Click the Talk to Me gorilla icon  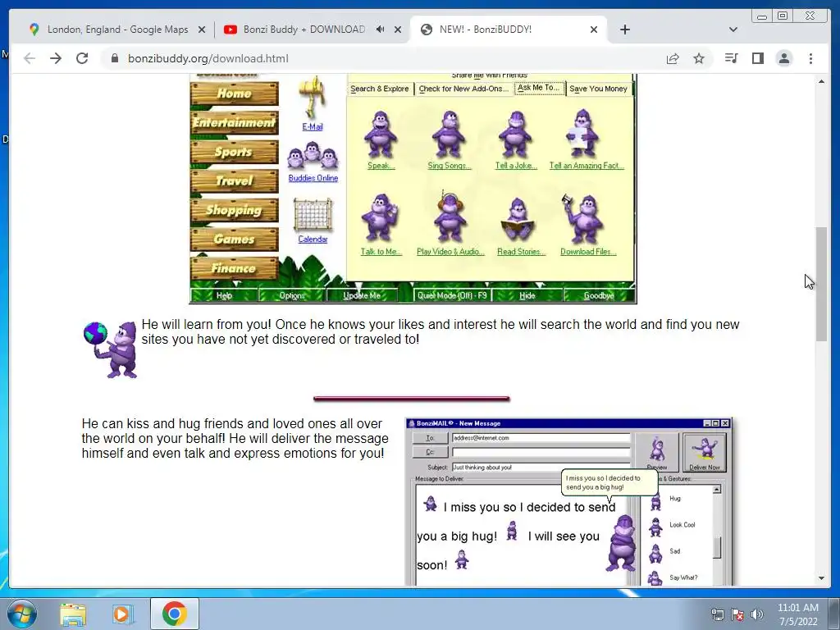pos(380,218)
